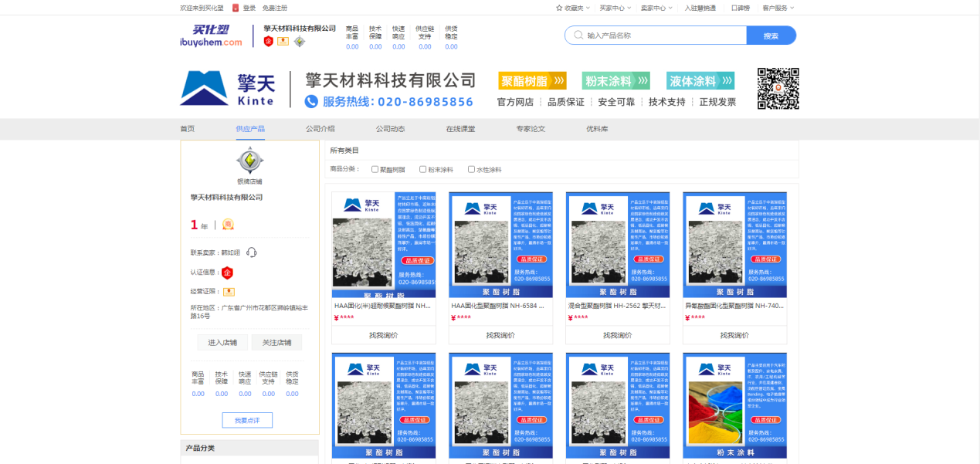Check the 水性涂料 category checkbox
This screenshot has width=980, height=464.
click(471, 169)
